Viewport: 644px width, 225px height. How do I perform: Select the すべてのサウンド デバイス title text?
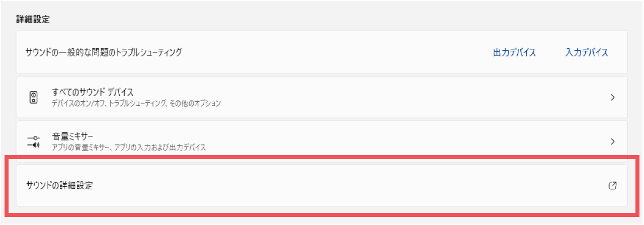coord(93,92)
